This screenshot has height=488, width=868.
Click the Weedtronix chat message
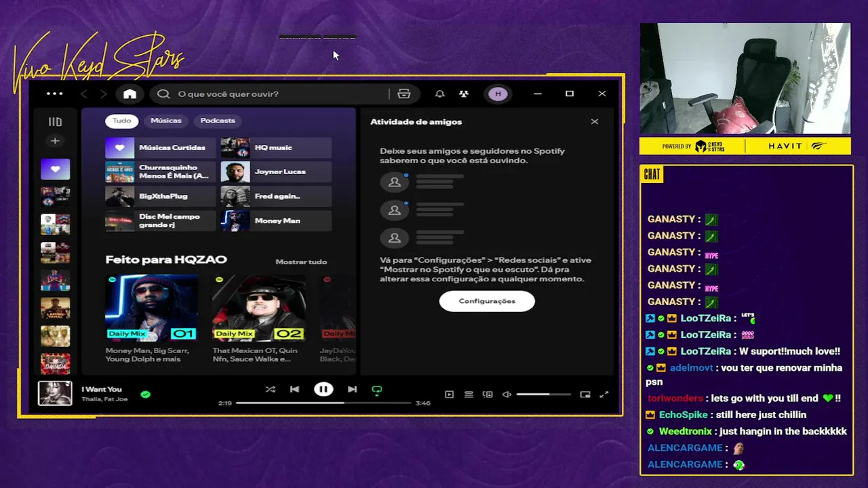coord(747,431)
